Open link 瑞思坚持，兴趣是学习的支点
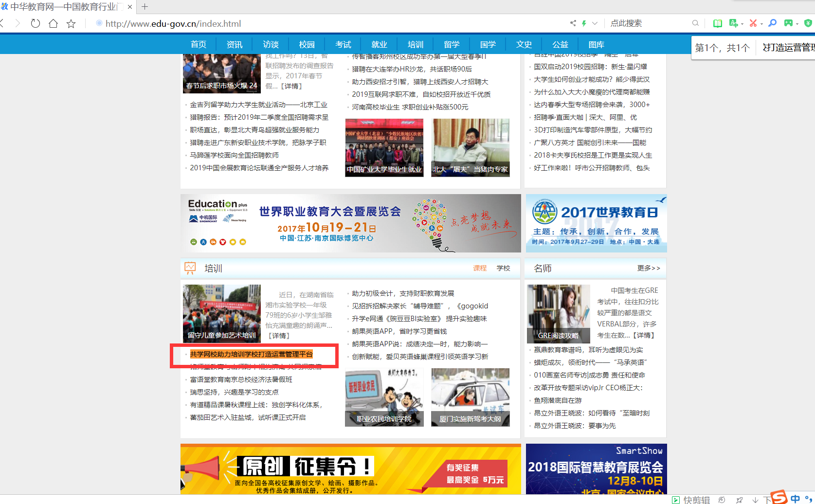815x504 pixels. 235,392
